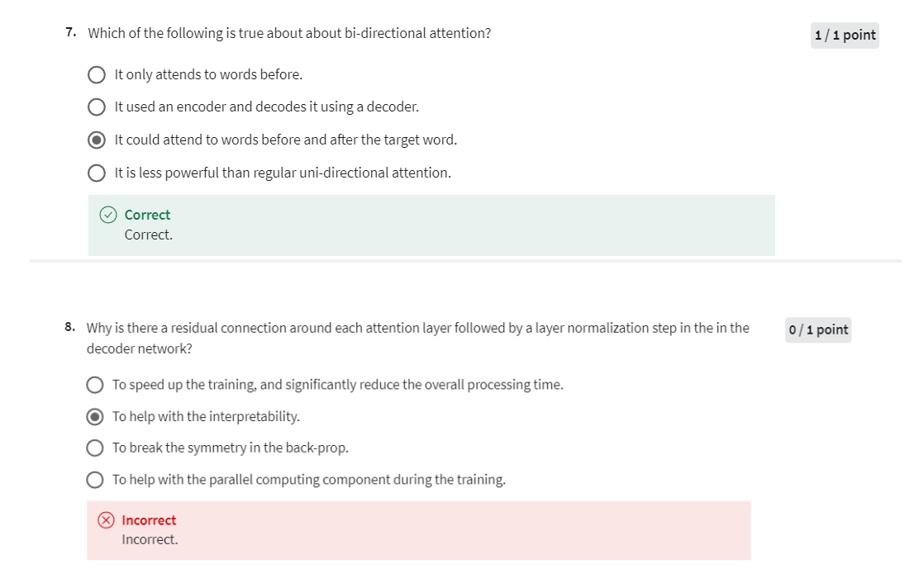The height and width of the screenshot is (583, 924).
Task: Click question 8 text about residual connection
Action: click(x=418, y=338)
